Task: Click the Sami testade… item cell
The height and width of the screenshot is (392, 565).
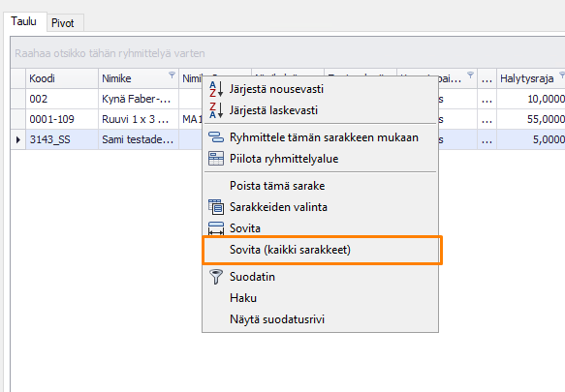Action: tap(139, 139)
